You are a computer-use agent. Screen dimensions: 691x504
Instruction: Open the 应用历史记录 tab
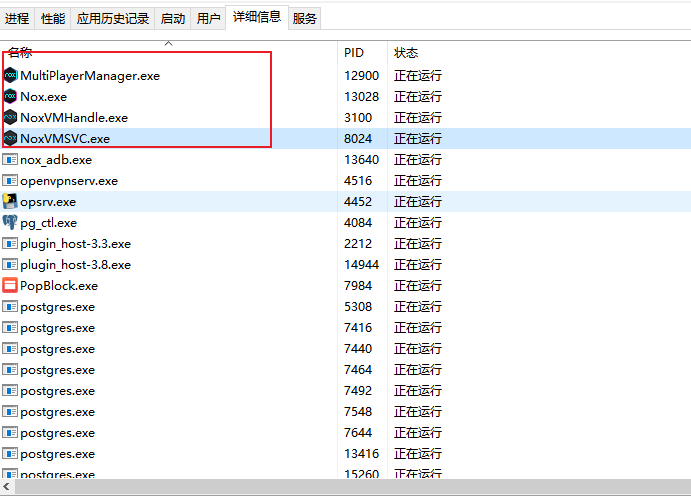tap(113, 19)
